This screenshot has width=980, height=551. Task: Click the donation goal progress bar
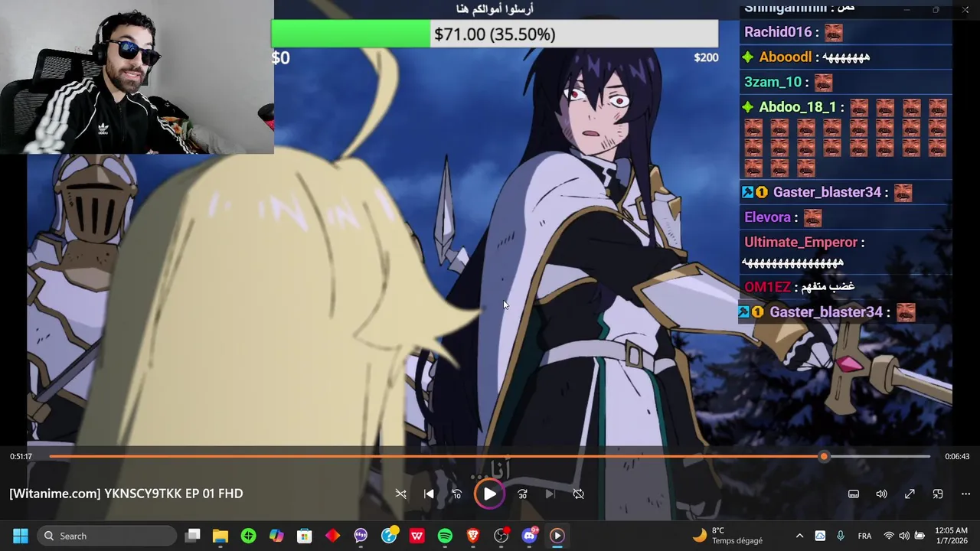(x=495, y=34)
